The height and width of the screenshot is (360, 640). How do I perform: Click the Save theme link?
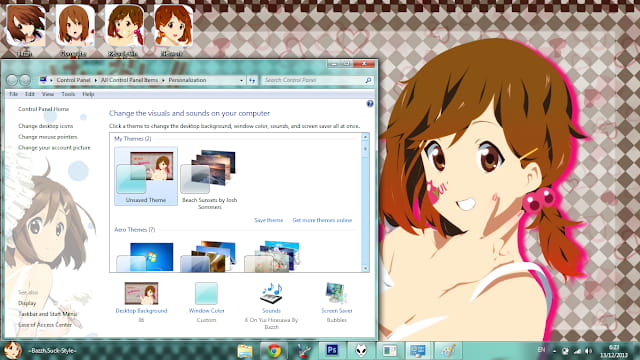coord(269,220)
